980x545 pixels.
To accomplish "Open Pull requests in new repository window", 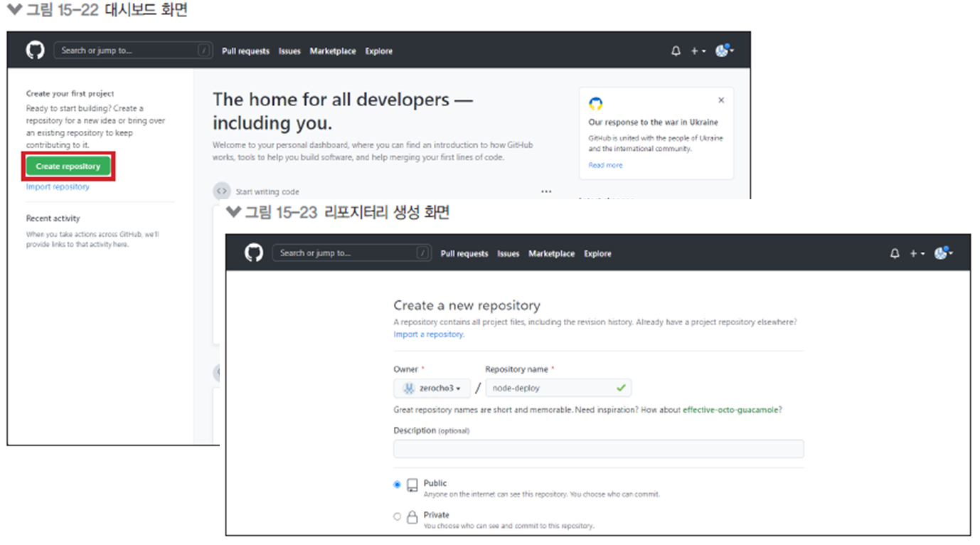I will pos(464,253).
